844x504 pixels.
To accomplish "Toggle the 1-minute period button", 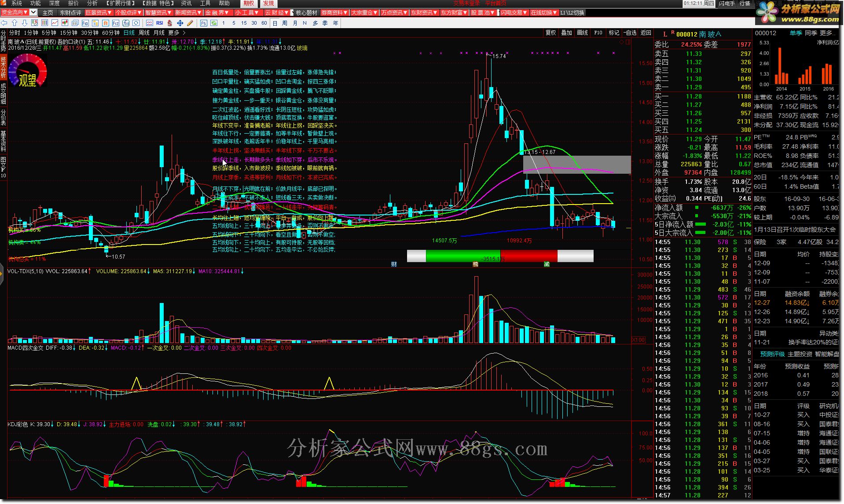I will pos(224,23).
